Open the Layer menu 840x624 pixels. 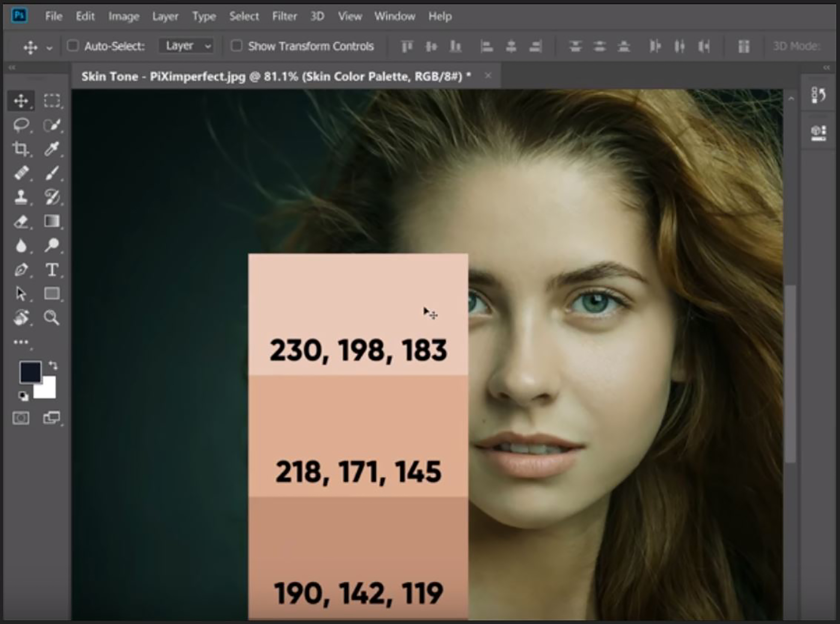165,16
